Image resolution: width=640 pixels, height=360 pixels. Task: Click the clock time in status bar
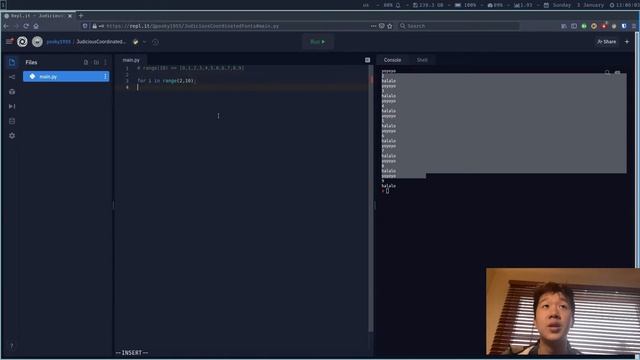coord(624,5)
